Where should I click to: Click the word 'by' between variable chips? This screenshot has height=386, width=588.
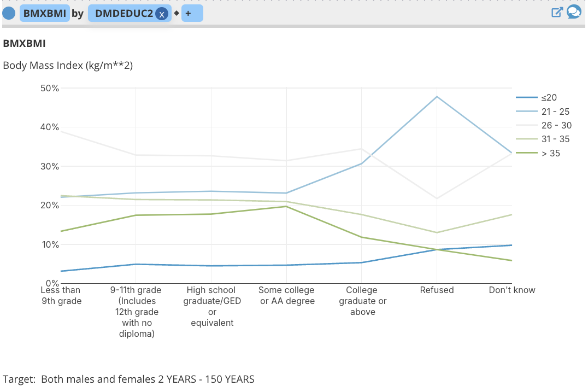pos(78,14)
